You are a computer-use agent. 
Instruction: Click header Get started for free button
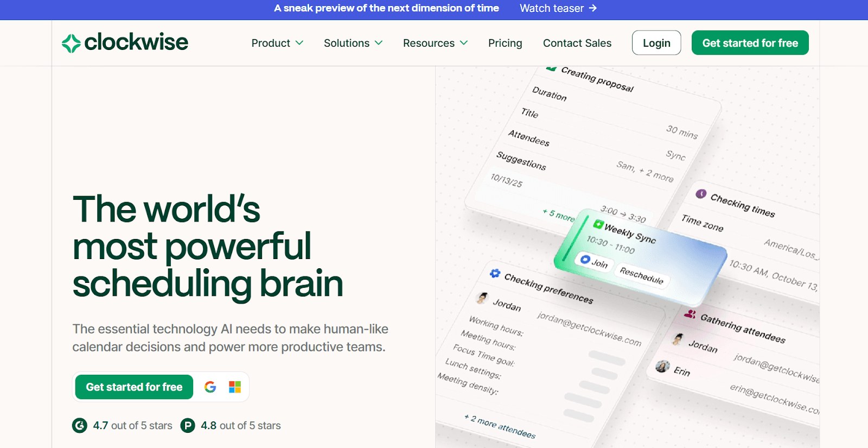[750, 43]
